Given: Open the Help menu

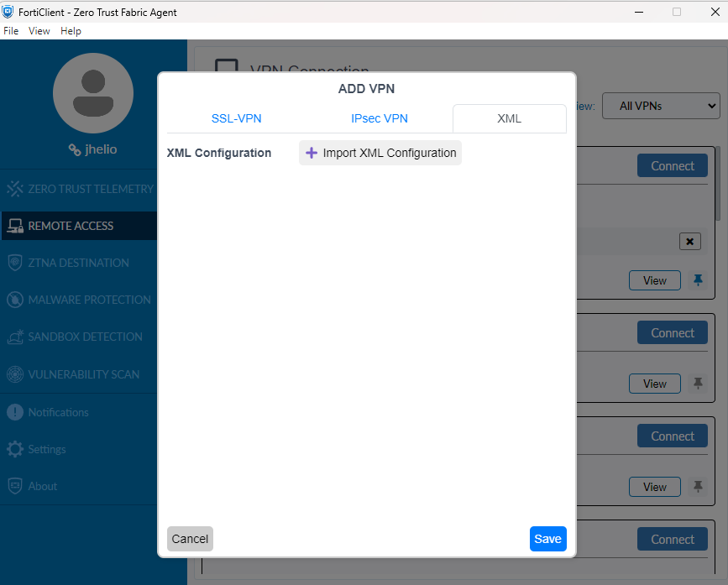Looking at the screenshot, I should click(71, 31).
